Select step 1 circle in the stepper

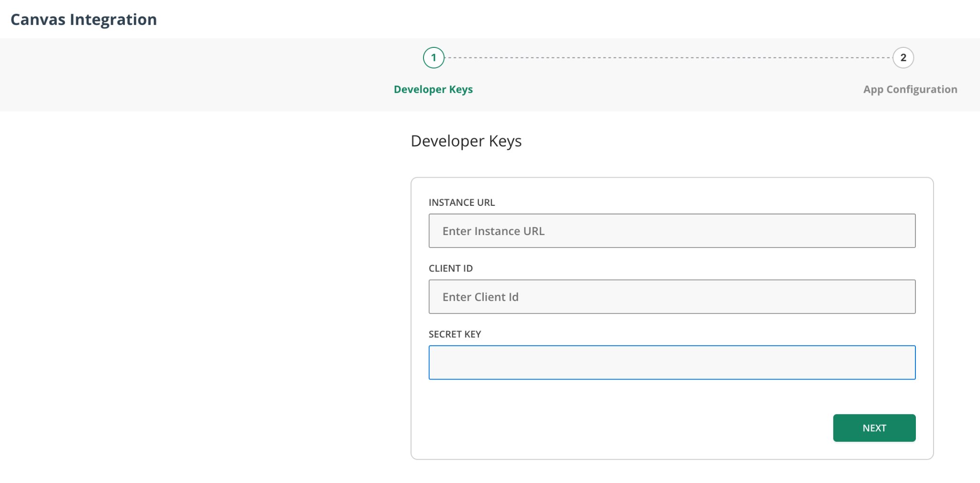pyautogui.click(x=434, y=58)
